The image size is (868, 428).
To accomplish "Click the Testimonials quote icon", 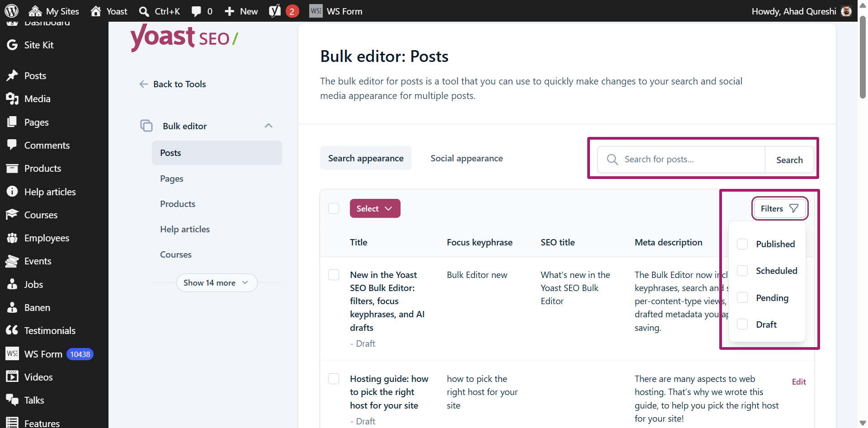I will click(x=12, y=330).
